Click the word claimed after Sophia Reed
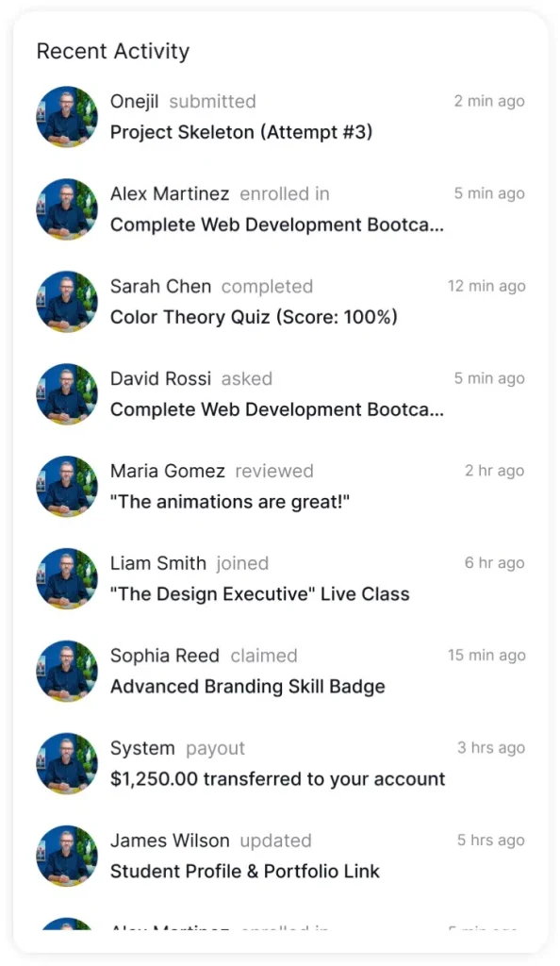This screenshot has width=560, height=966. pos(264,657)
